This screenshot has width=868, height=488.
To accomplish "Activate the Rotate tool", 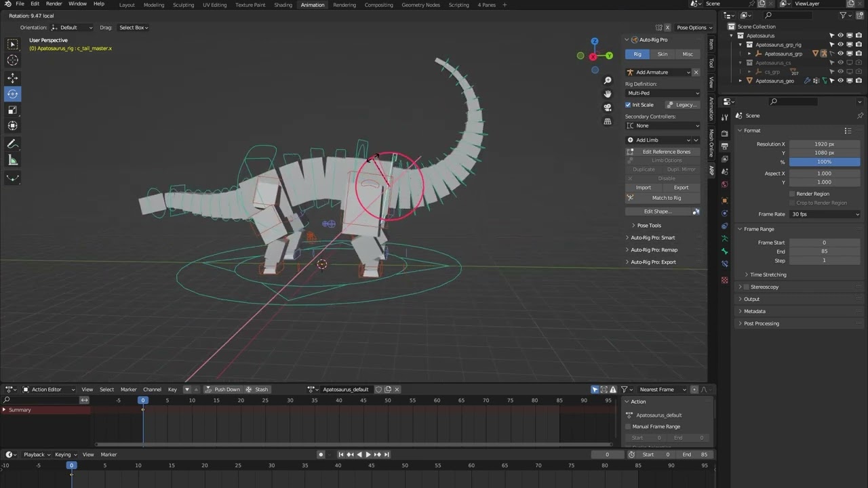I will click(12, 94).
